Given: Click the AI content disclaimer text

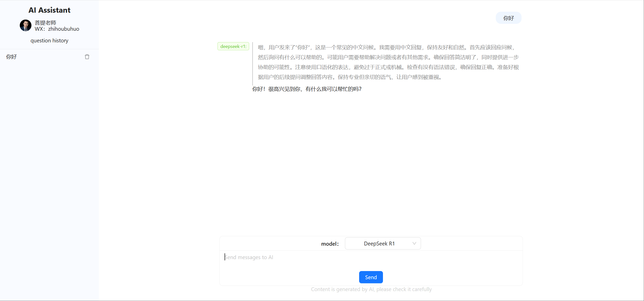Looking at the screenshot, I should 371,289.
